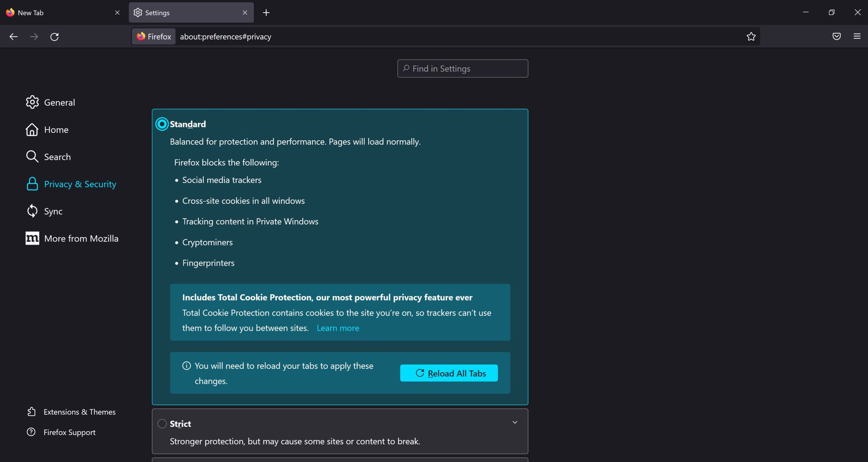
Task: Close the Settings tab
Action: (245, 13)
